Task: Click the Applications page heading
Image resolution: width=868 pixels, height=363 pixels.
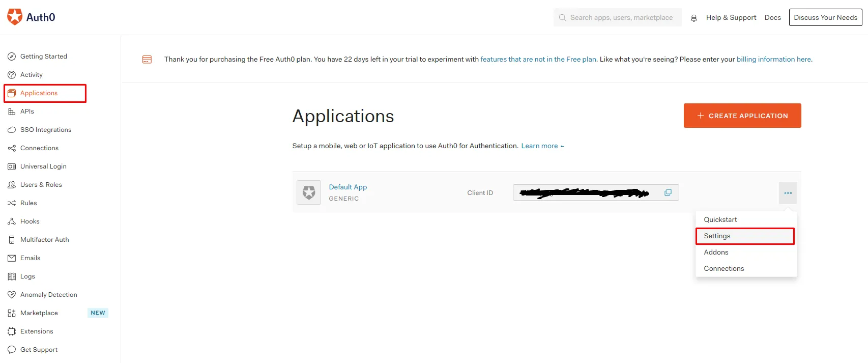Action: pos(343,116)
